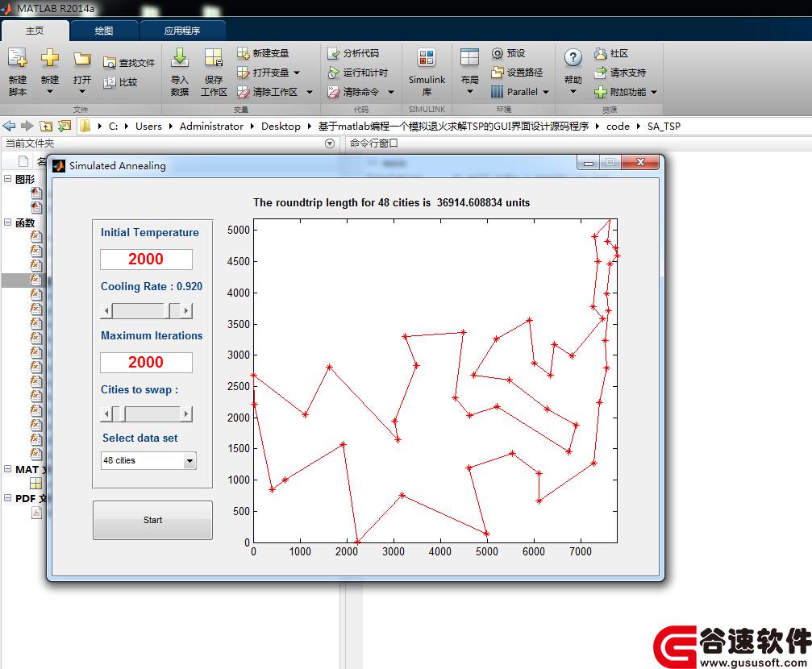Click the PDF file icon in file list
Image resolution: width=812 pixels, height=669 pixels.
click(36, 513)
